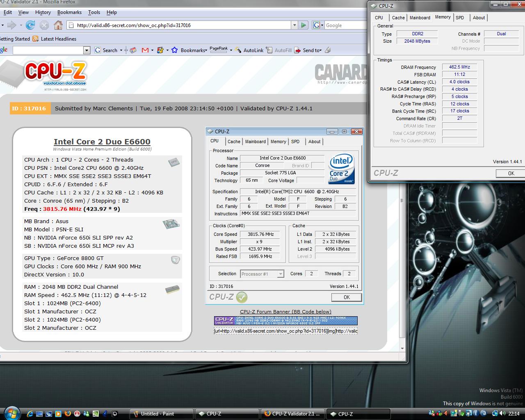Image resolution: width=525 pixels, height=420 pixels.
Task: Click the CPU-Z Forum Banner link
Action: coord(285,312)
